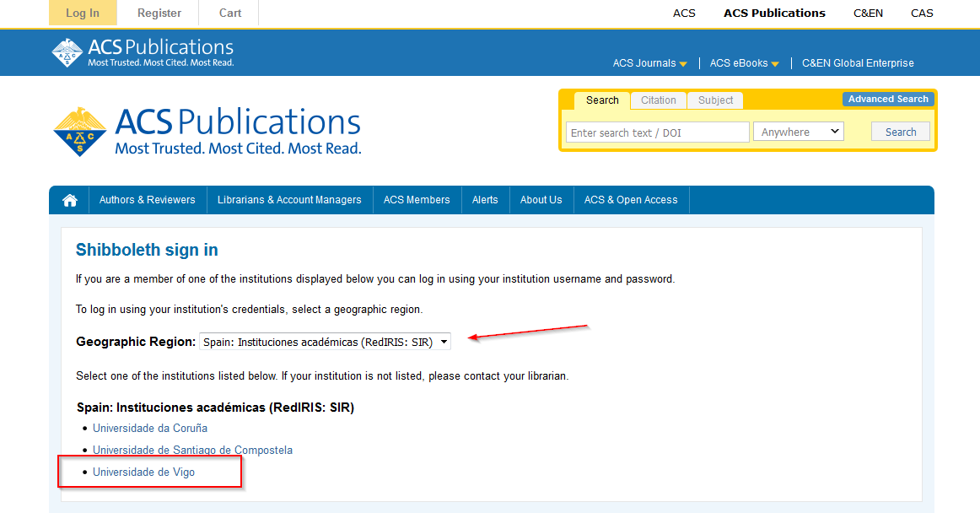Click the Log In button
The width and height of the screenshot is (980, 513).
tap(83, 13)
